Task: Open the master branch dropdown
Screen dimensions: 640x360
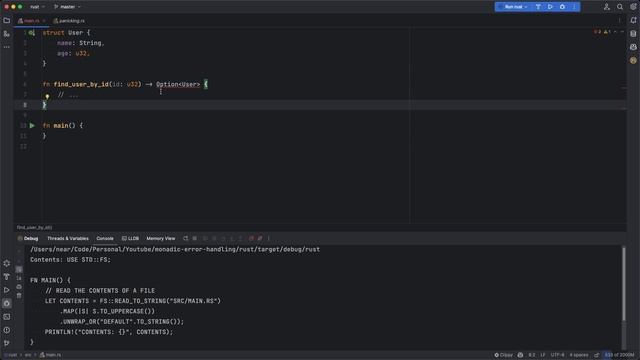Action: [x=67, y=7]
